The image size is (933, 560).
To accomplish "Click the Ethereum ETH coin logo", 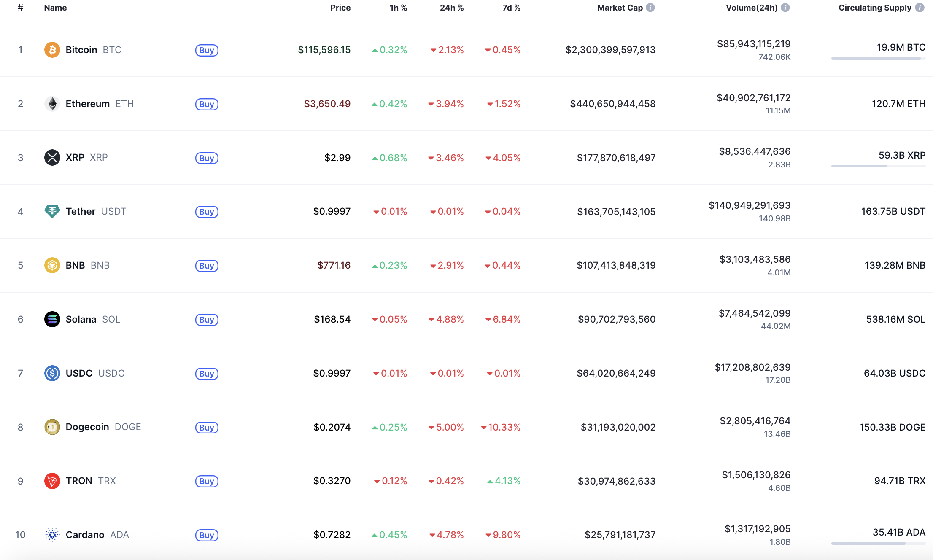I will click(x=52, y=104).
